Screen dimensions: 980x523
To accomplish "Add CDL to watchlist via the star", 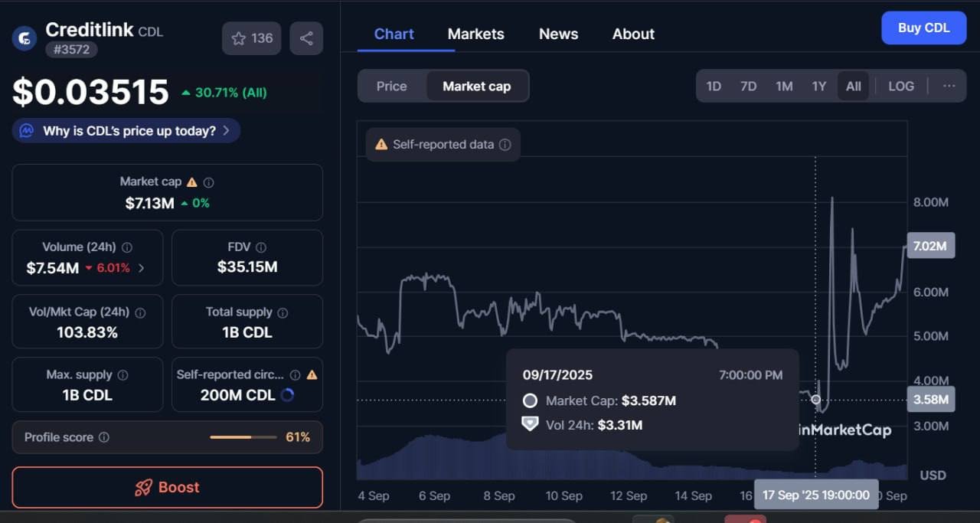I will 238,38.
